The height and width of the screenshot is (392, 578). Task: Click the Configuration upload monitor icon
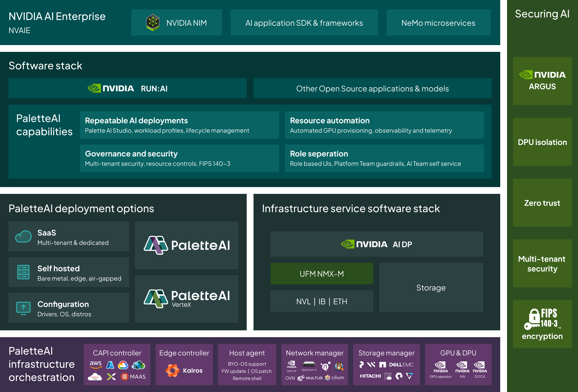tap(23, 308)
